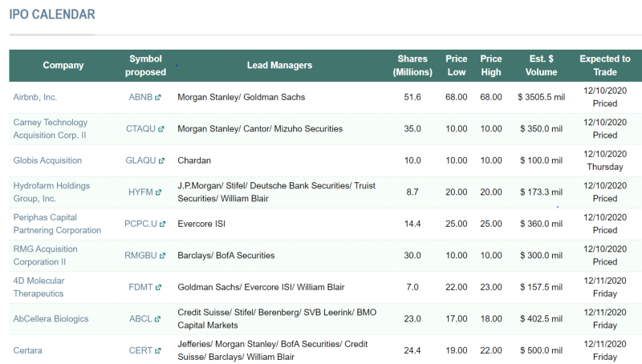Click the HYFM symbol link
Viewport: 642px width, 364px height.
tap(140, 192)
